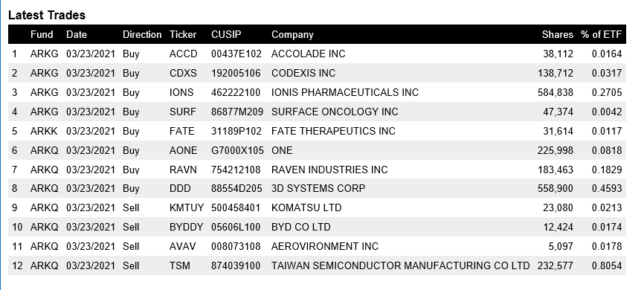
Task: Click KOMATSU LTD company name
Action: 306,208
